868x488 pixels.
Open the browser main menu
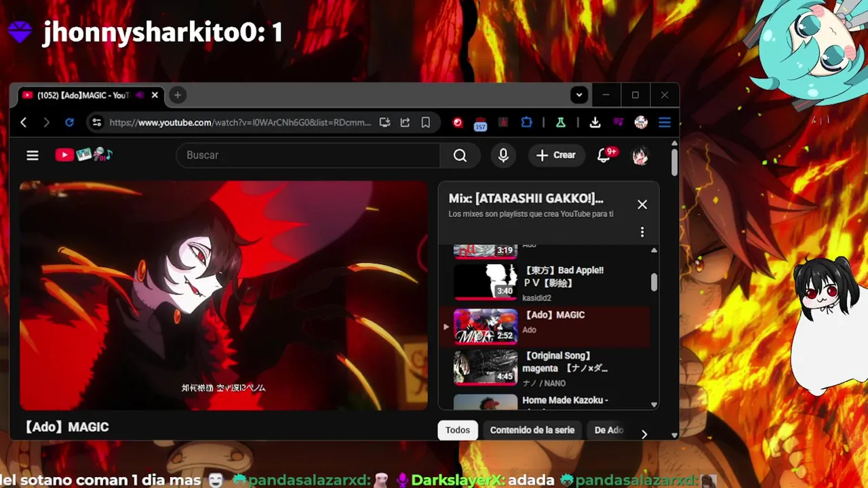(665, 123)
